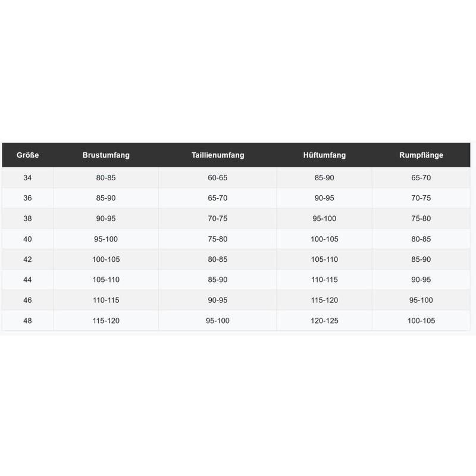Click size 42 cell
This screenshot has width=476, height=476.
pos(27,259)
